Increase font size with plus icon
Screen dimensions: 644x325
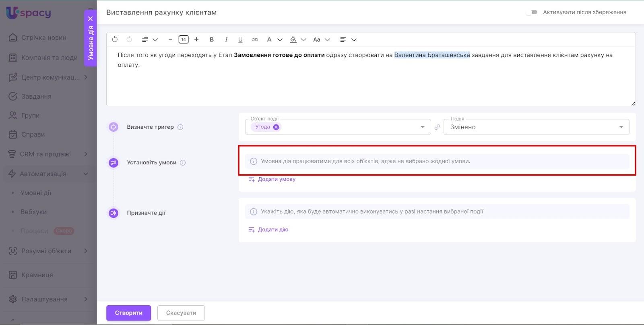(196, 39)
